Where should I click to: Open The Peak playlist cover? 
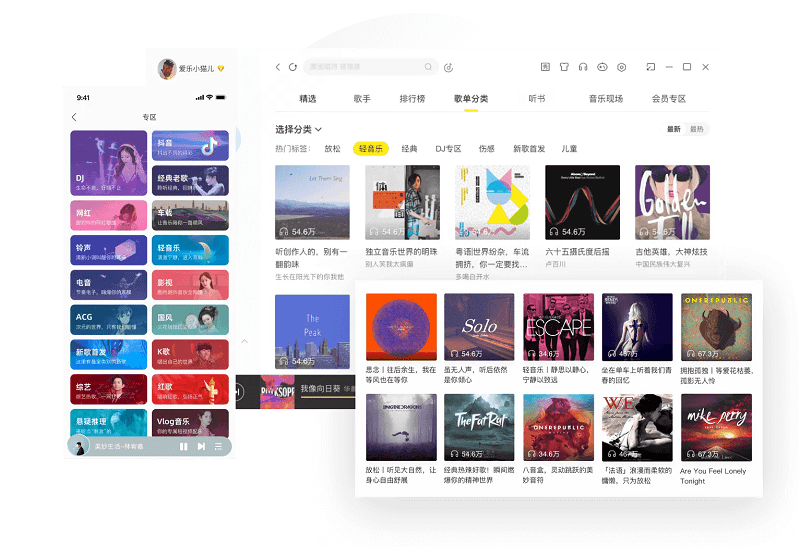(x=312, y=332)
